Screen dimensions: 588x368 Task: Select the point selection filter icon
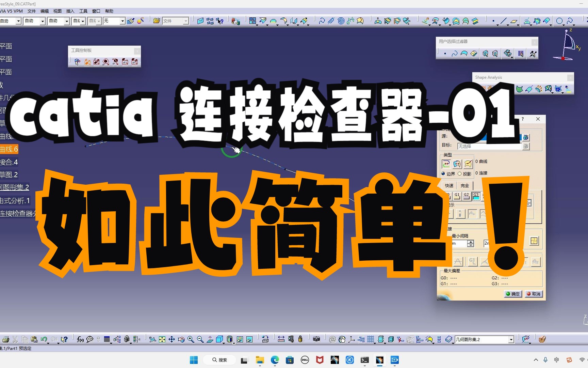pos(445,53)
